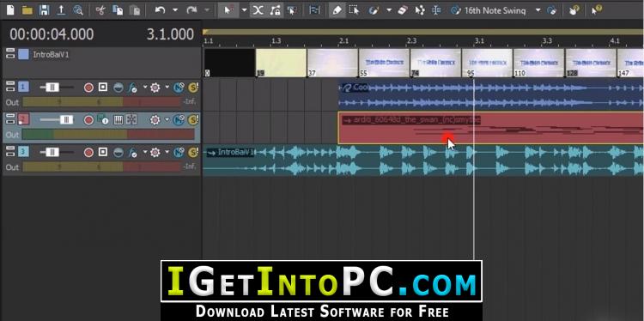The image size is (644, 321).
Task: Mute track 3
Action: (x=179, y=153)
